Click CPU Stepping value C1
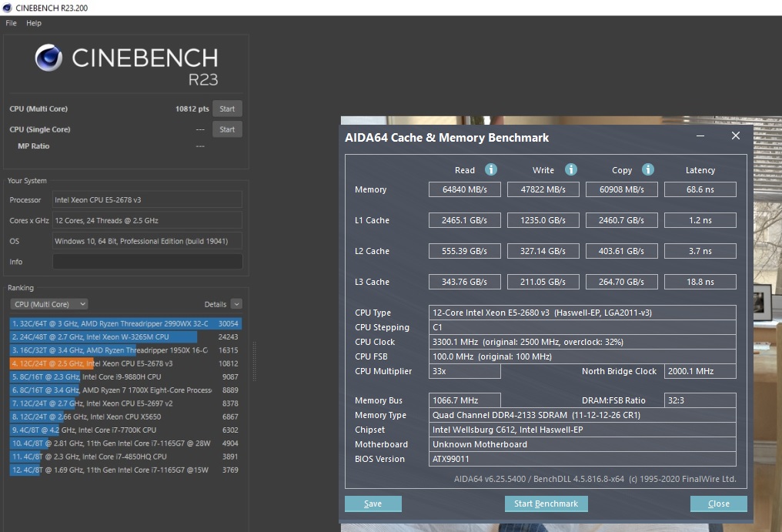Screen dimensions: 782x532 coord(583,327)
